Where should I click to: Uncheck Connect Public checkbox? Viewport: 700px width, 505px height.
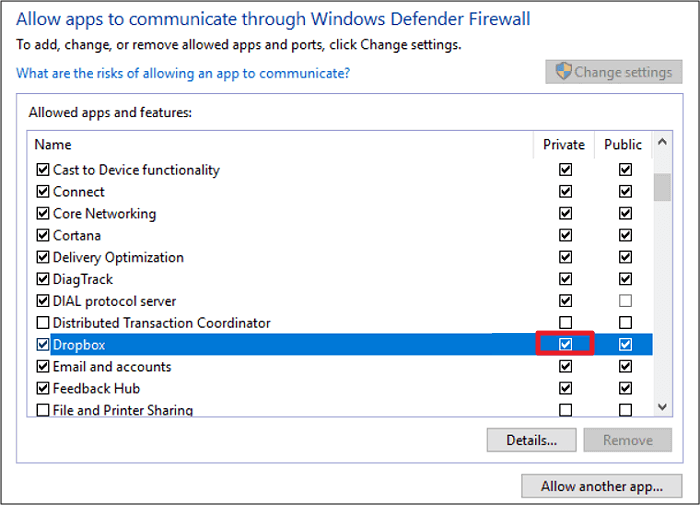(x=625, y=192)
